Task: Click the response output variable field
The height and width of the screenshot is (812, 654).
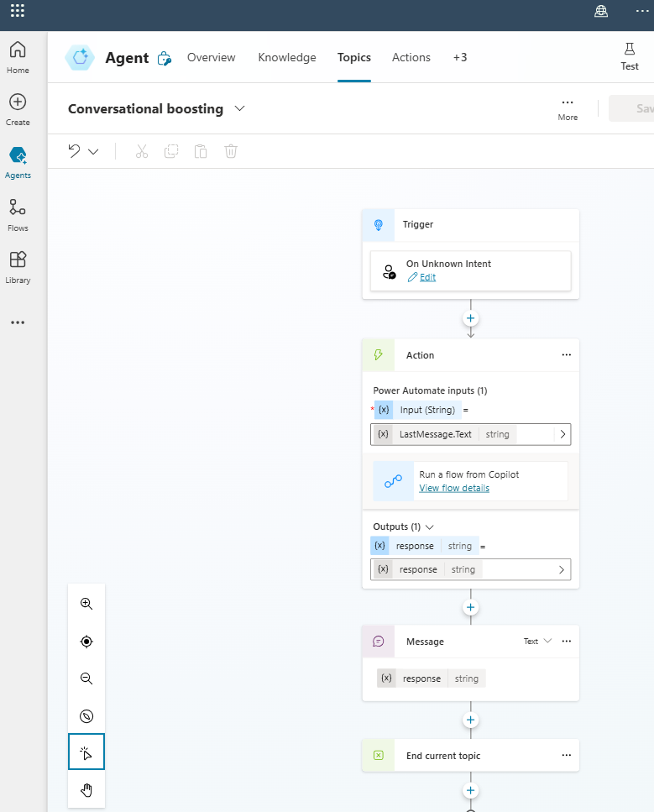Action: click(x=471, y=569)
